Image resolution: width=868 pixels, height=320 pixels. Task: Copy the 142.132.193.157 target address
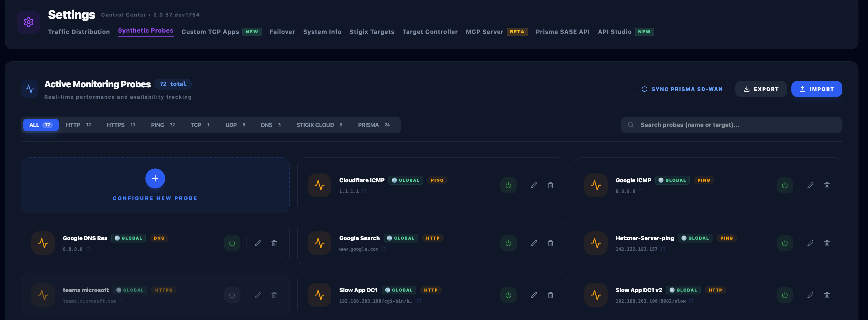[663, 249]
